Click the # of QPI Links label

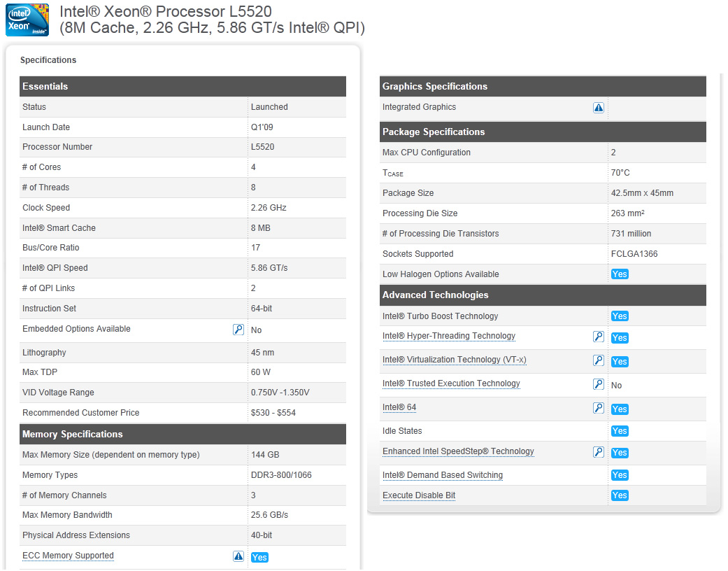pos(49,288)
